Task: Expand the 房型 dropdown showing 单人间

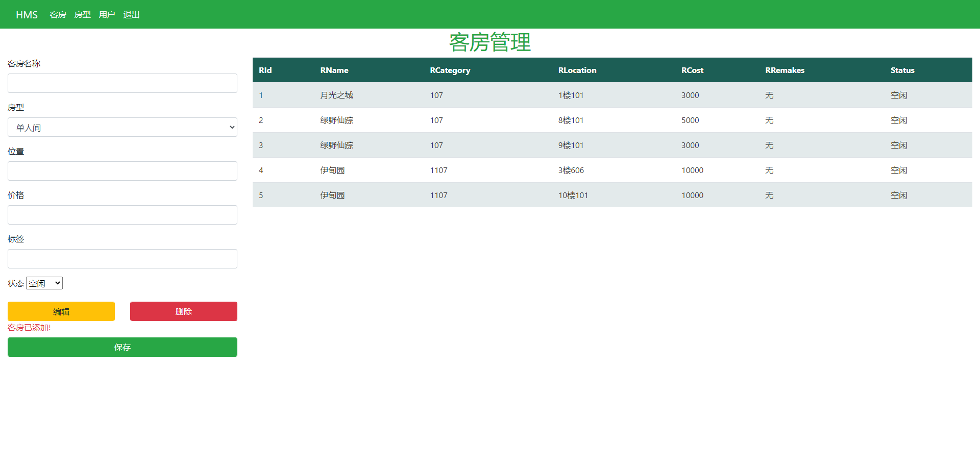Action: click(122, 127)
